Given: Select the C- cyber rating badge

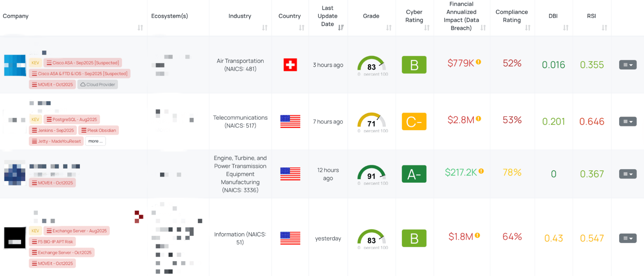Looking at the screenshot, I should point(414,121).
